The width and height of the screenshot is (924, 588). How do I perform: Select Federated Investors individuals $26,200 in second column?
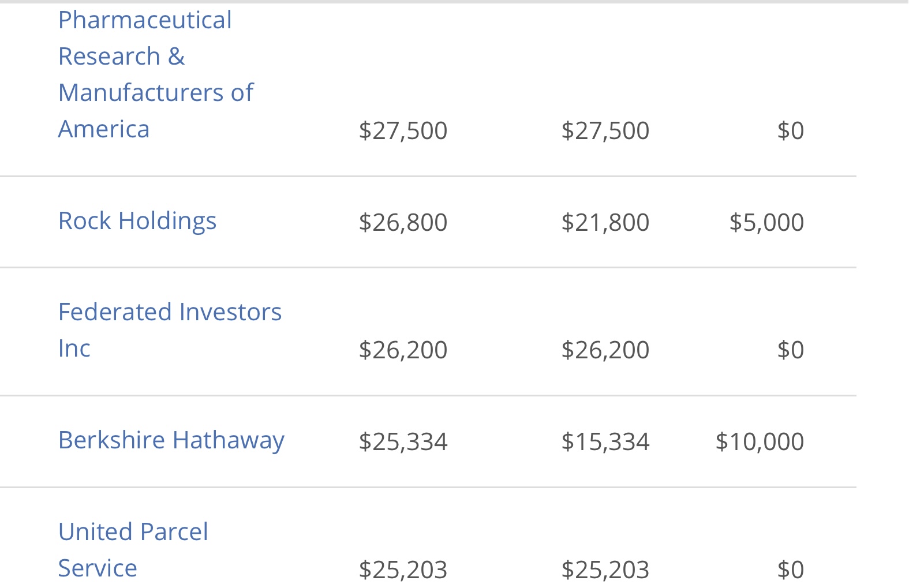[605, 350]
